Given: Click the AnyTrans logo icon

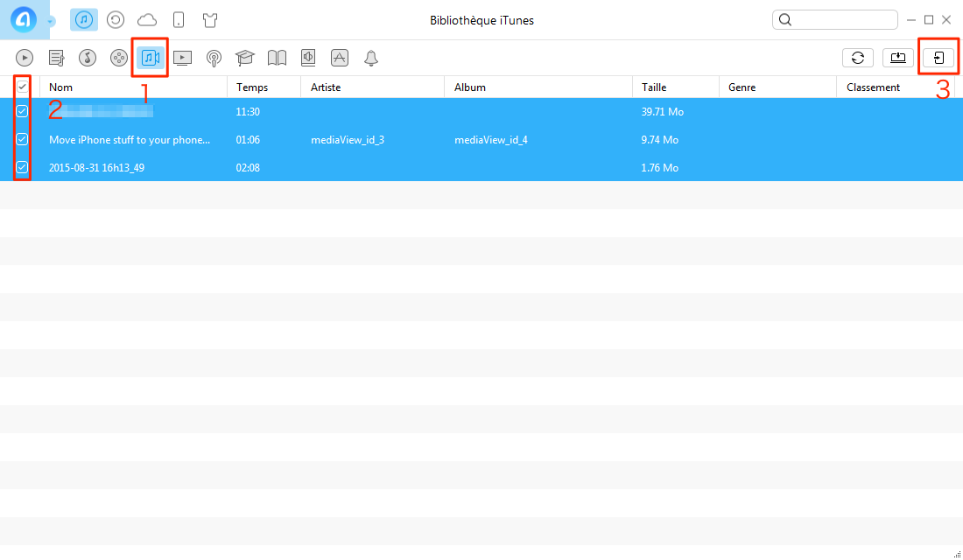Looking at the screenshot, I should (x=24, y=20).
